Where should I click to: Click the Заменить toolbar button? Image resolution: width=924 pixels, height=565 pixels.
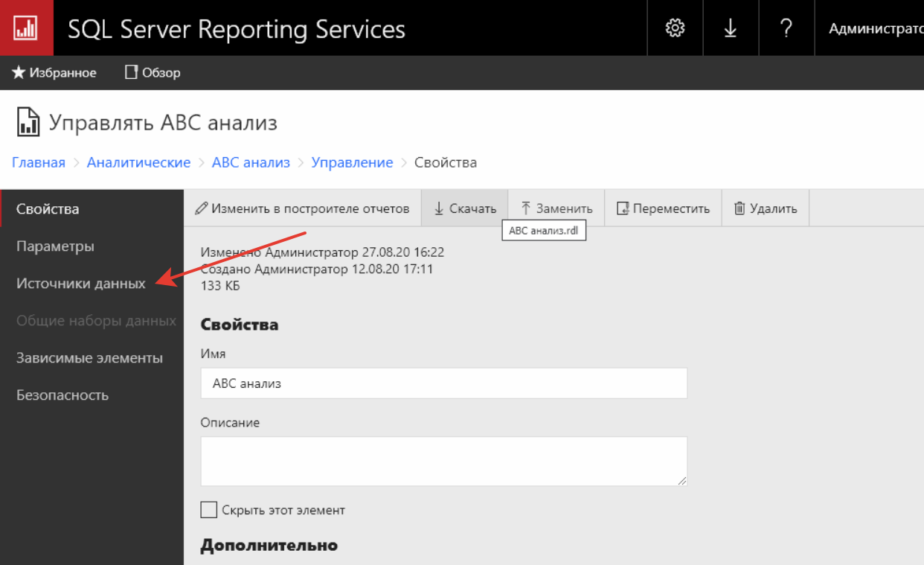point(556,208)
